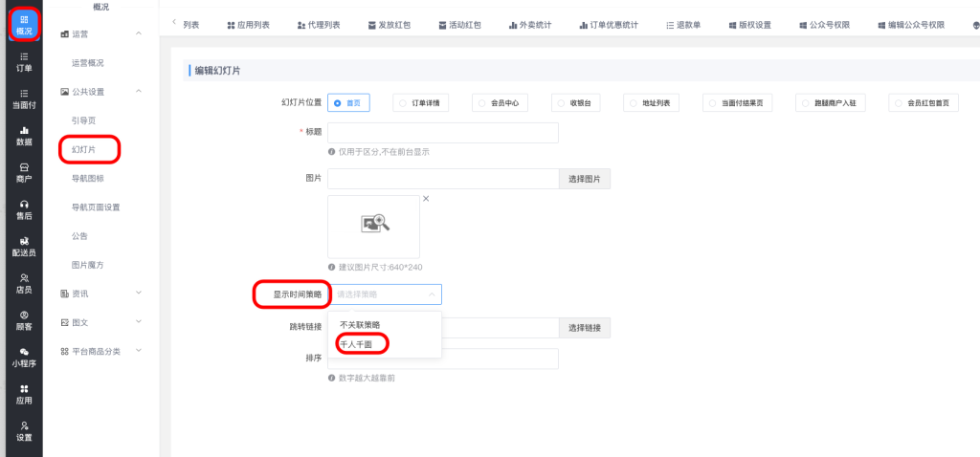Collapse the 公共设置 menu group
This screenshot has width=980, height=457.
pyautogui.click(x=140, y=92)
